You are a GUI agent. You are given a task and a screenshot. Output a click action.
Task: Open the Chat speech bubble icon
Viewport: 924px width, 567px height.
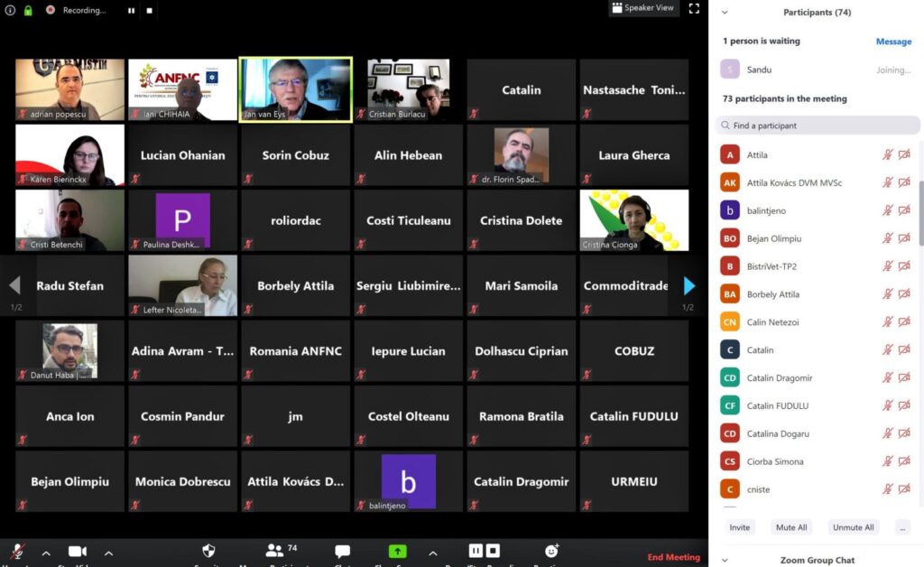point(342,551)
